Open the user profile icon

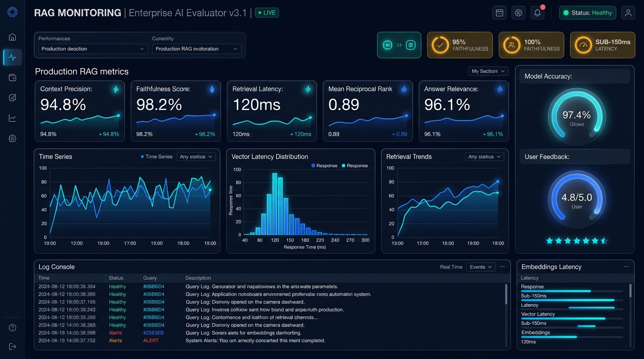pos(628,13)
